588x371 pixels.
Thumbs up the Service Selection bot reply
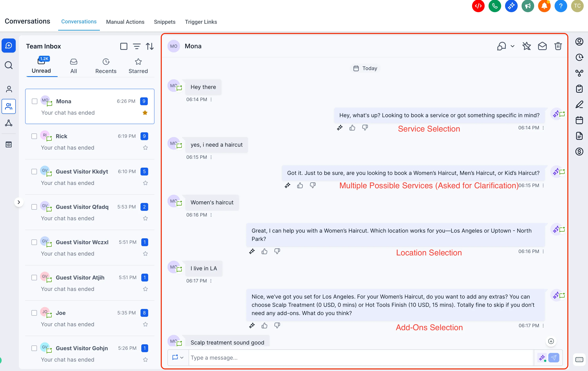(352, 128)
